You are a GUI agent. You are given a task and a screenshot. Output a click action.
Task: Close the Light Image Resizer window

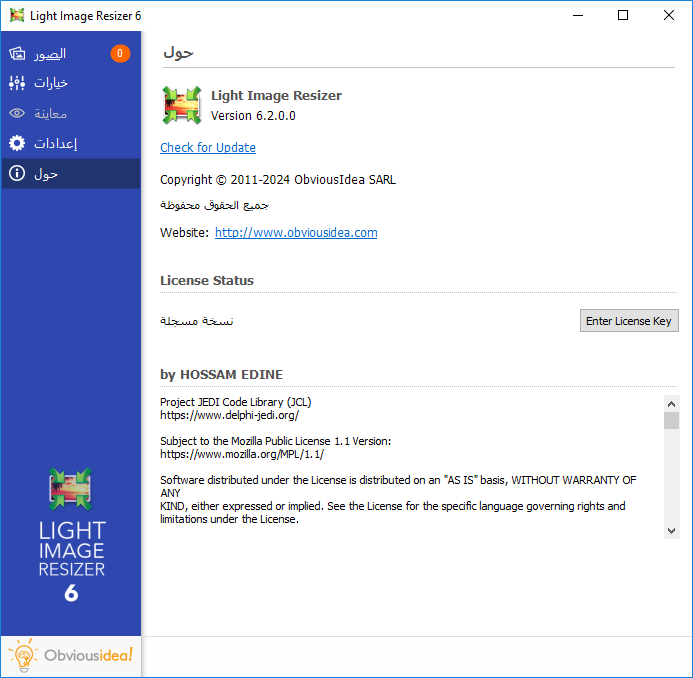669,15
